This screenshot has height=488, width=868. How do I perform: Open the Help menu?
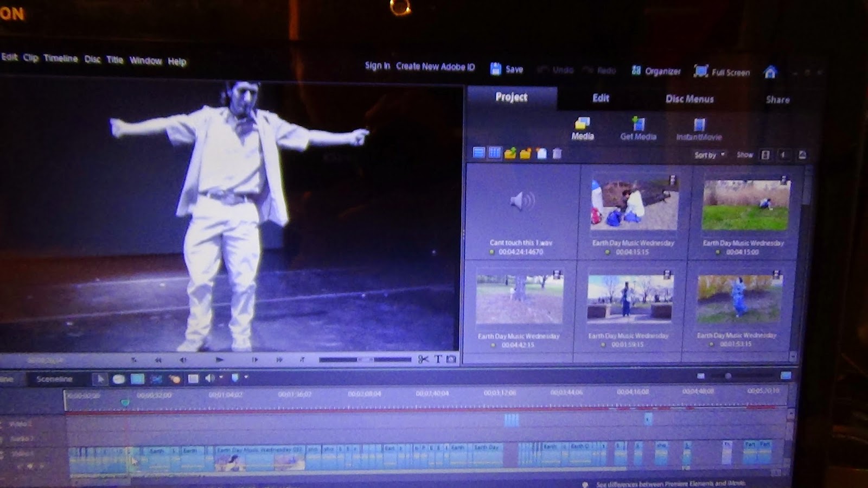177,61
